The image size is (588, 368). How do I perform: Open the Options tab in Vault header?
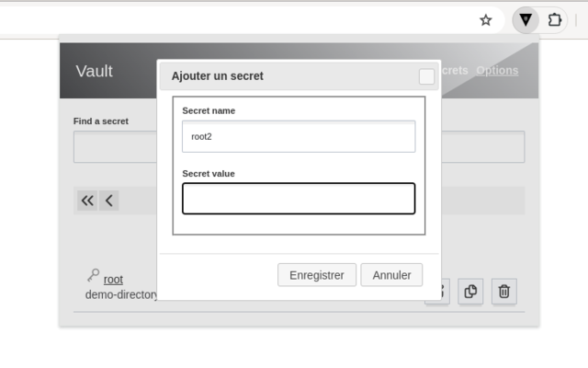coord(497,70)
